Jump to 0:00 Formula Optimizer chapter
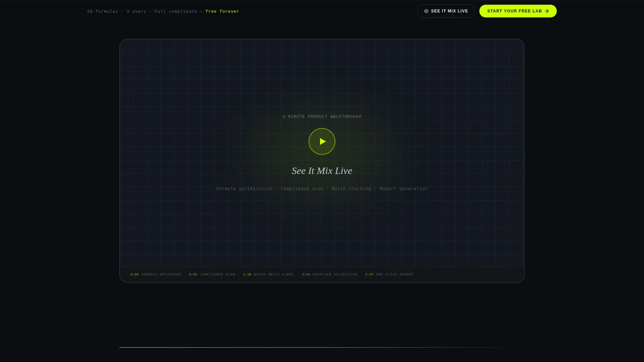 coord(156,275)
